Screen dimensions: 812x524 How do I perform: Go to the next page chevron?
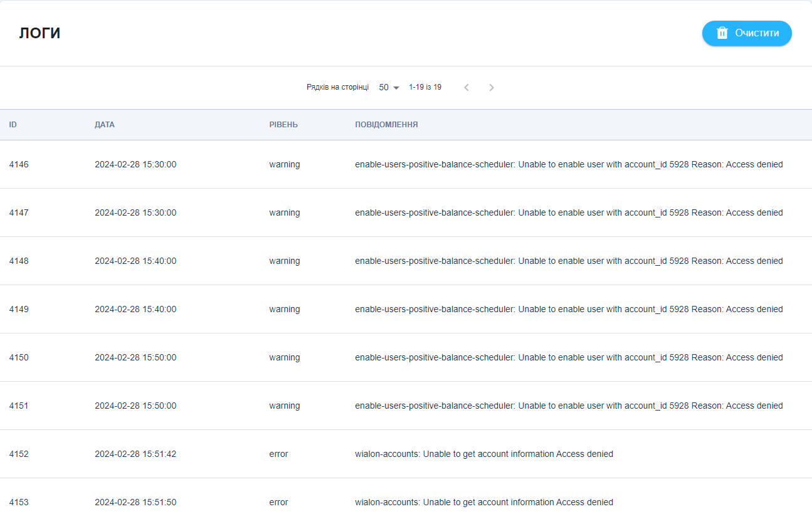(x=492, y=88)
